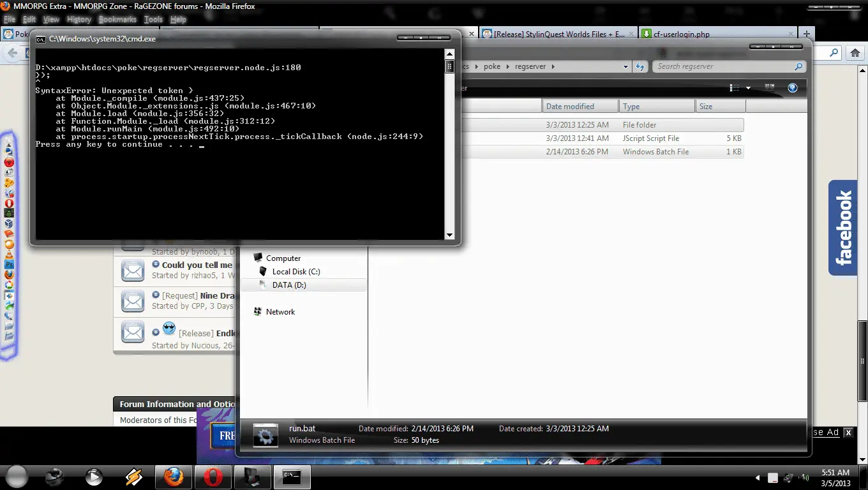
Task: Expand the regserver breadcrumb arrow
Action: pyautogui.click(x=553, y=66)
